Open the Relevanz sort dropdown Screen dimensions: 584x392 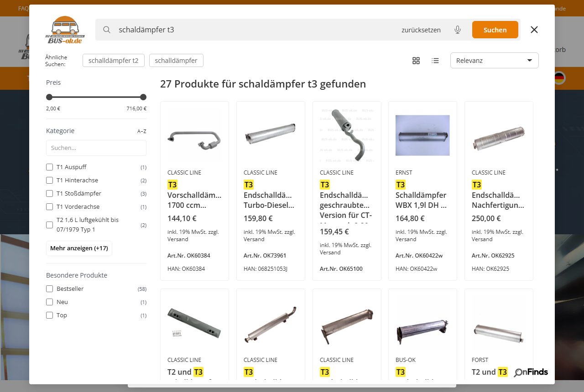click(x=494, y=61)
